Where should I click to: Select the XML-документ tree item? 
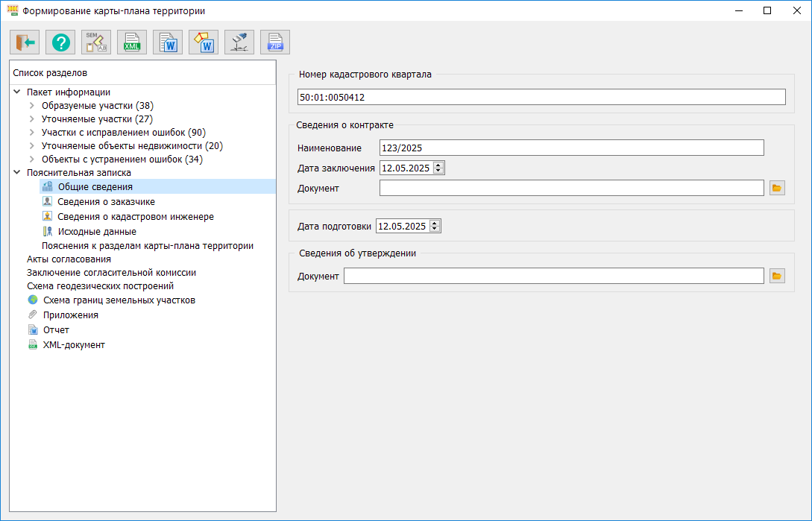pos(73,345)
